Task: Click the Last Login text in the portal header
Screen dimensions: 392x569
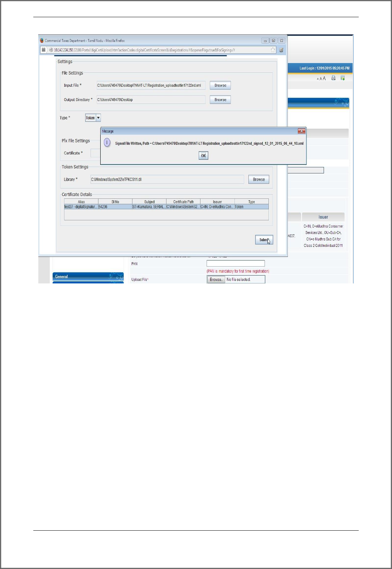Action: (x=324, y=68)
